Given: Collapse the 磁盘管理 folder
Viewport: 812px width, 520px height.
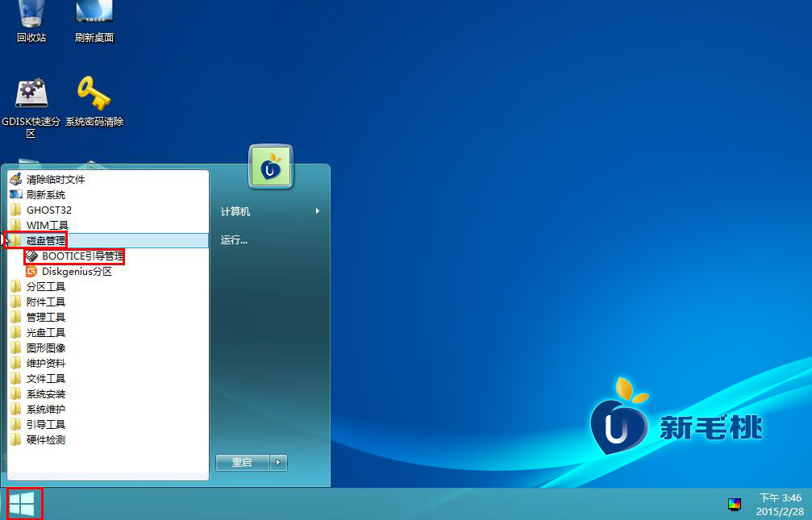Looking at the screenshot, I should [x=108, y=240].
